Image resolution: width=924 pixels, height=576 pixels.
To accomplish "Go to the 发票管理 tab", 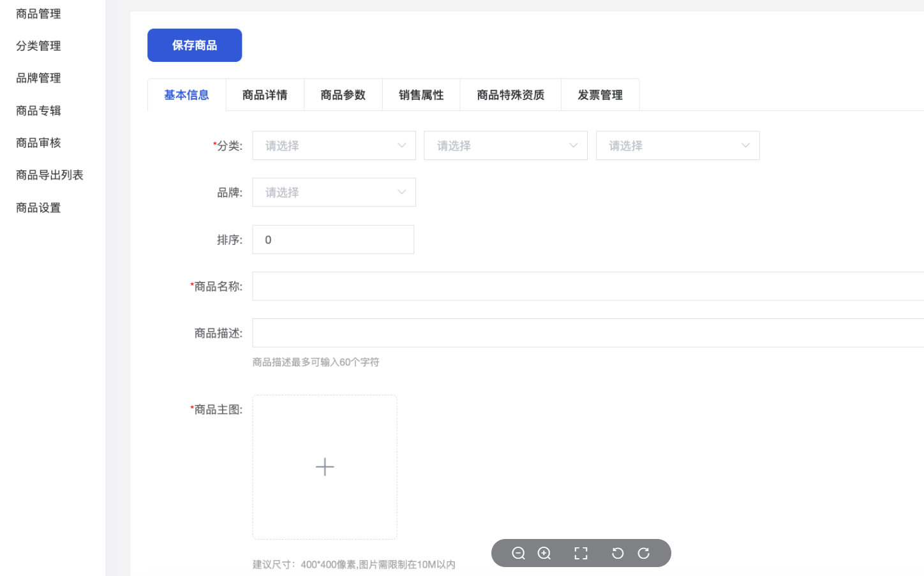I will 600,95.
